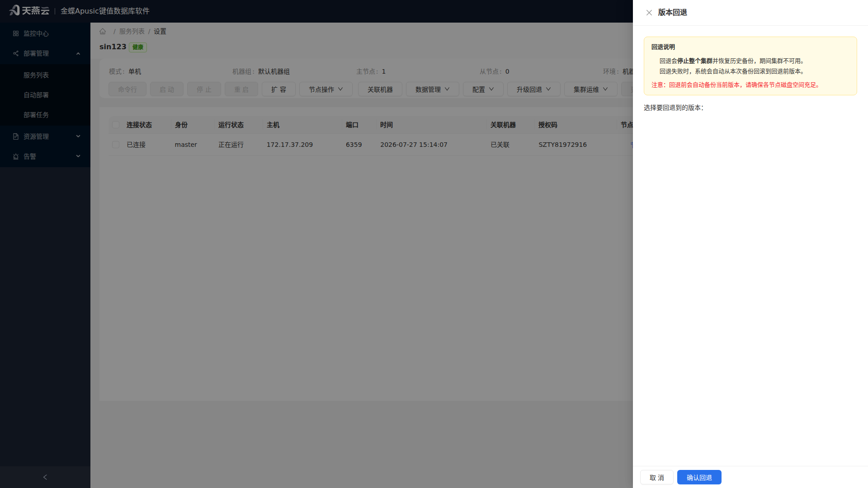
Task: Click the 告警 alarm bell icon
Action: pyautogui.click(x=16, y=156)
